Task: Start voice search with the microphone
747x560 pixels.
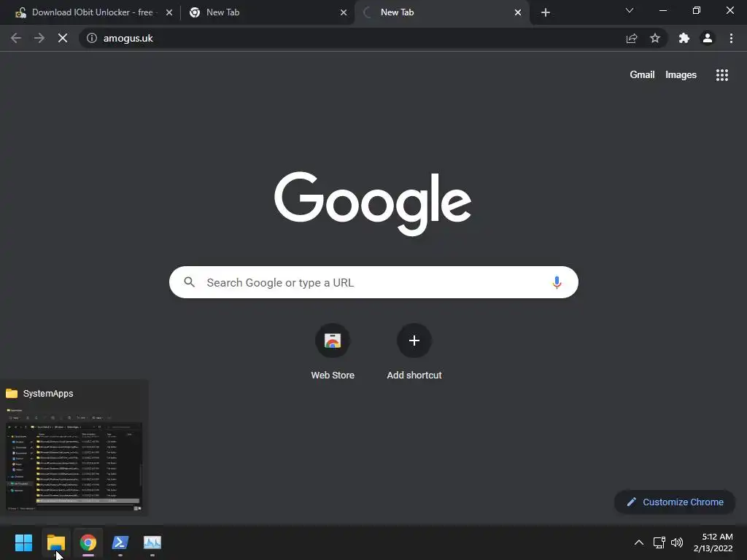Action: [557, 282]
